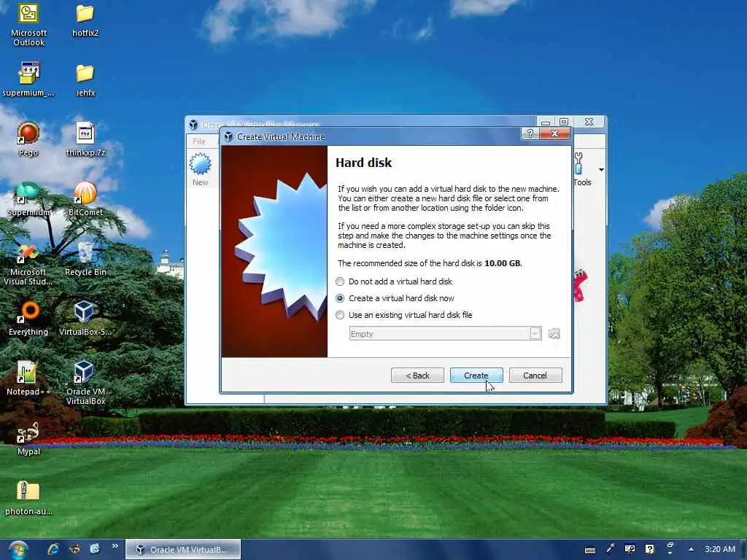Maximize the VirtualBox Manager window

click(x=564, y=122)
